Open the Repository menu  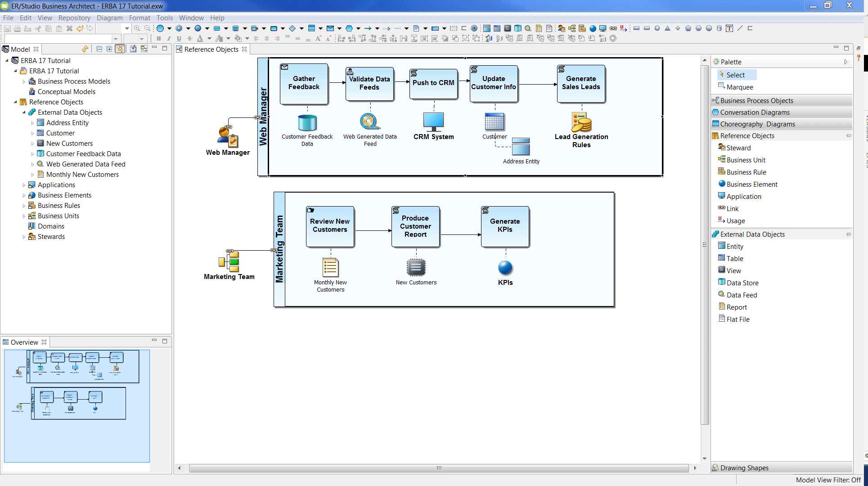click(x=74, y=18)
